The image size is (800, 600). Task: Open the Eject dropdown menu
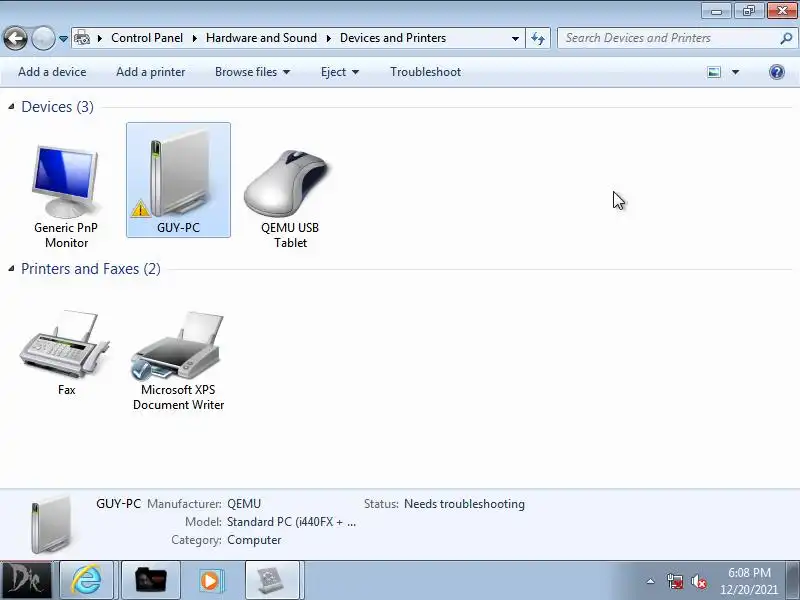click(x=339, y=72)
